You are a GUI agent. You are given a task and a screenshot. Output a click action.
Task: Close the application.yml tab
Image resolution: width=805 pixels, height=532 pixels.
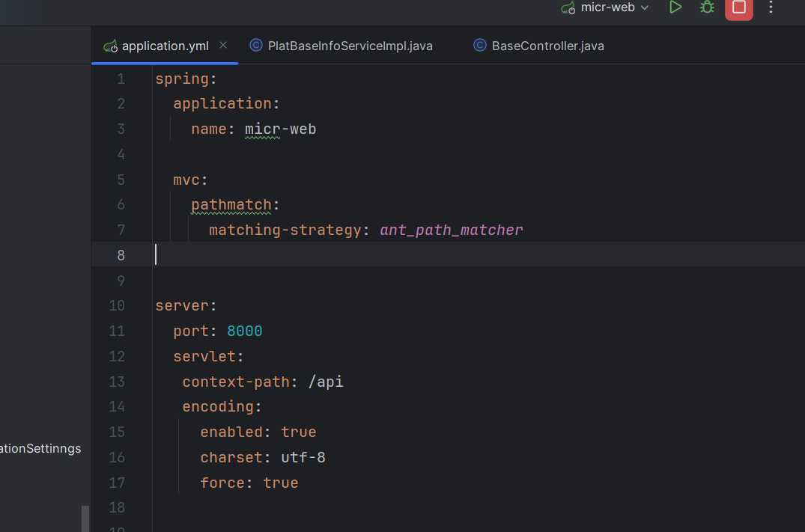pyautogui.click(x=223, y=45)
